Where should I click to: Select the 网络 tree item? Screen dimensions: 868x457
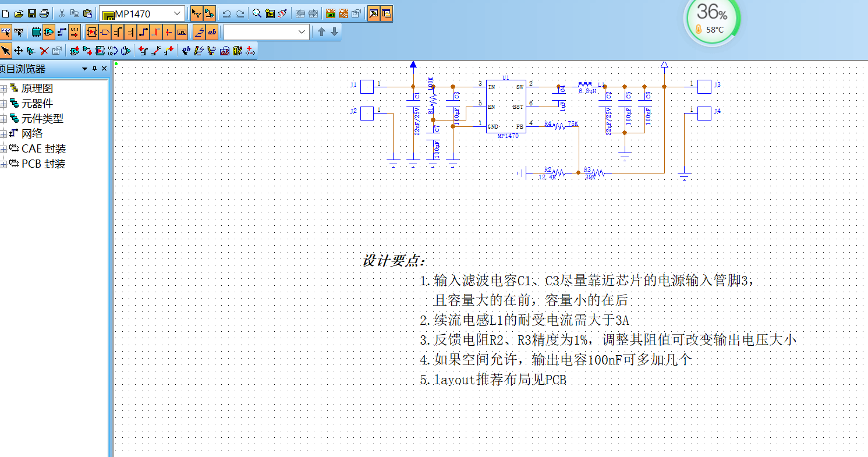[32, 134]
